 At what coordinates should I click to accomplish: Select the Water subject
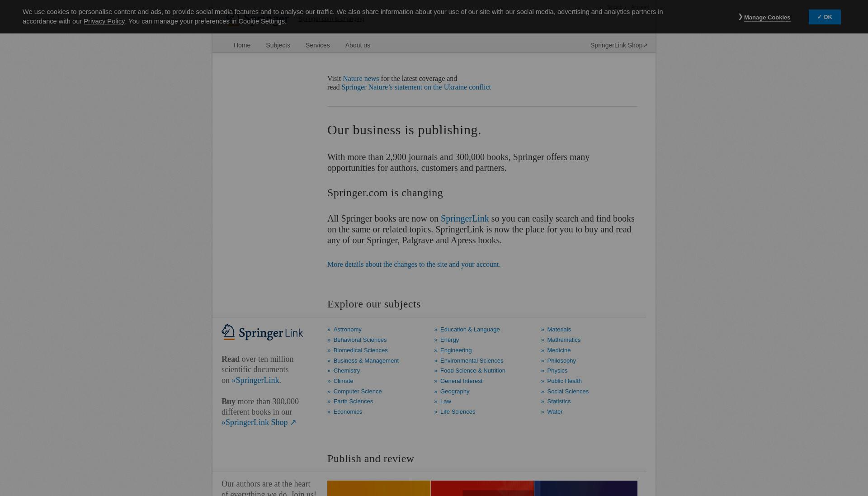555,412
